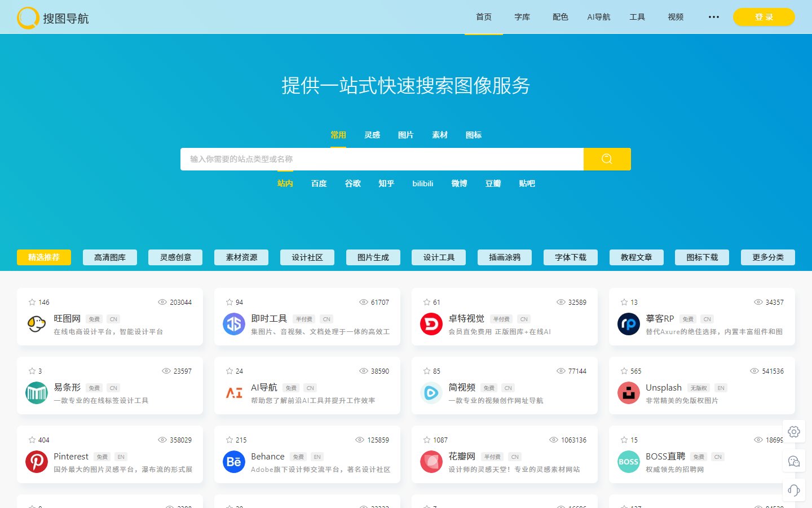The height and width of the screenshot is (508, 812).
Task: Select the 字体下载 category
Action: [571, 257]
